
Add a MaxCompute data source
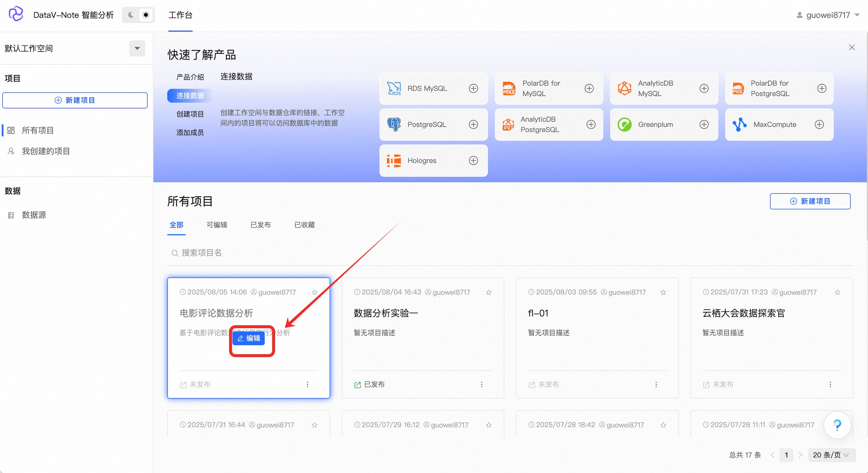pos(819,124)
